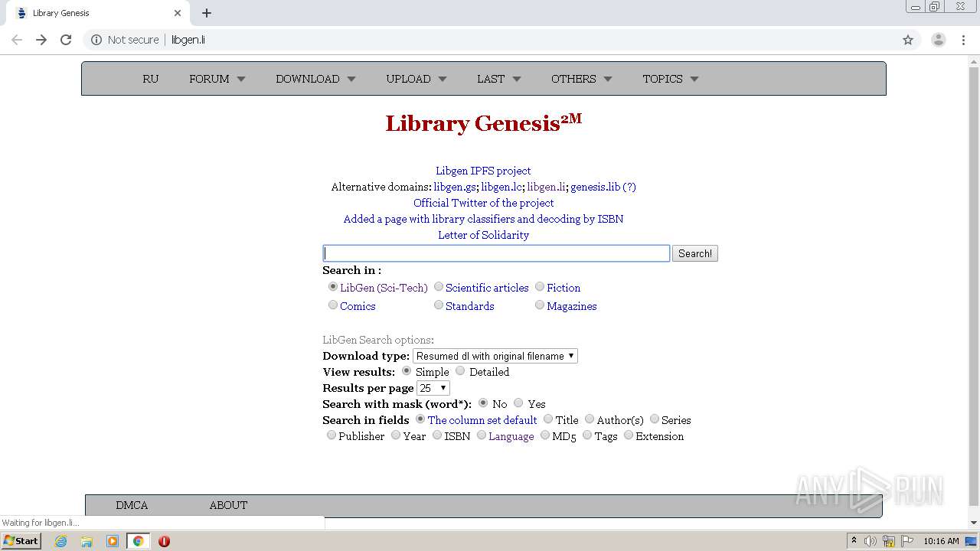The width and height of the screenshot is (980, 551).
Task: Switch language with the RU menu item
Action: [151, 79]
